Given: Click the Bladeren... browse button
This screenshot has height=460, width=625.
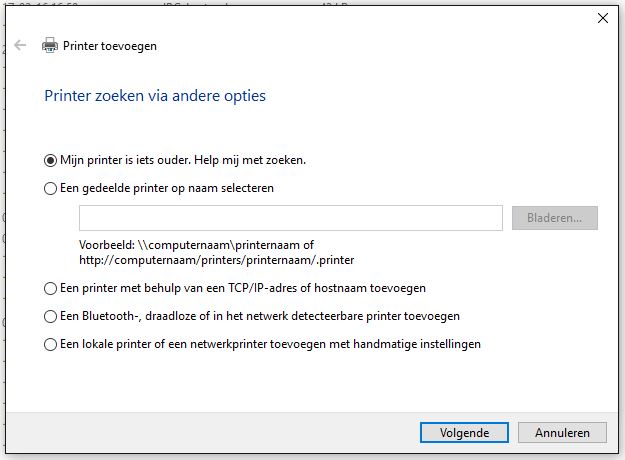Looking at the screenshot, I should point(554,218).
